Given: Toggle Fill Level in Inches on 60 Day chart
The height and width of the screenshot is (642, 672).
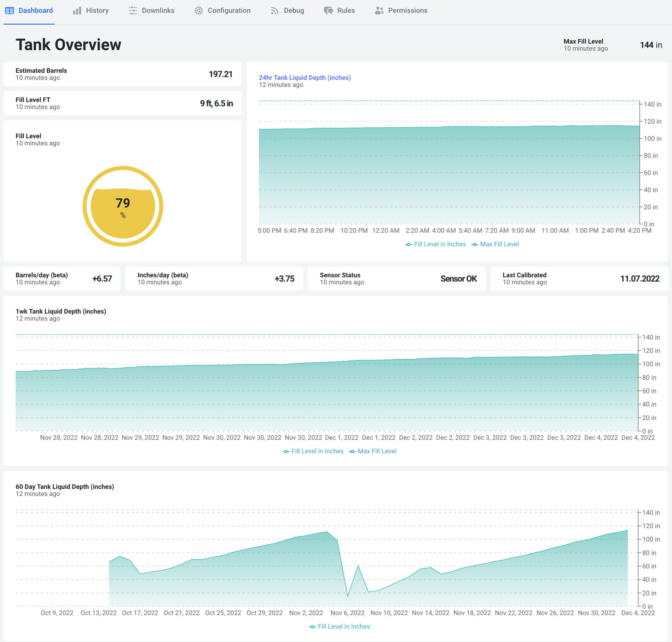Looking at the screenshot, I should (339, 626).
